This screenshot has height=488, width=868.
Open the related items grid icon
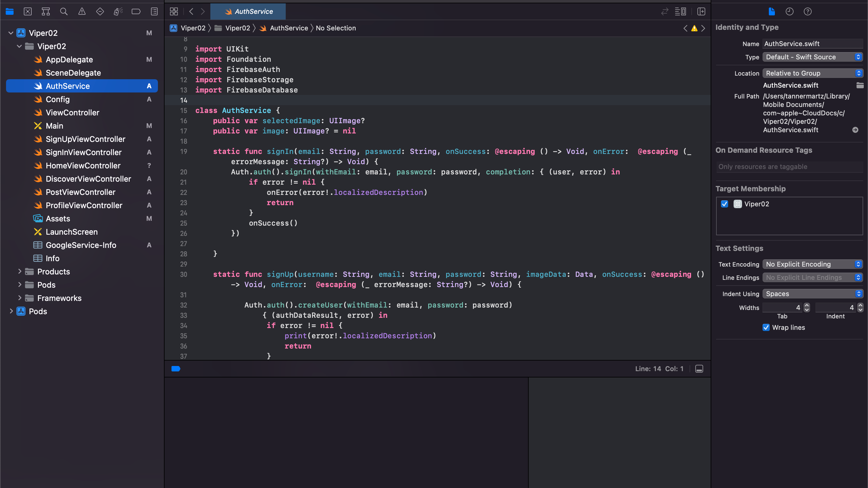(x=174, y=11)
